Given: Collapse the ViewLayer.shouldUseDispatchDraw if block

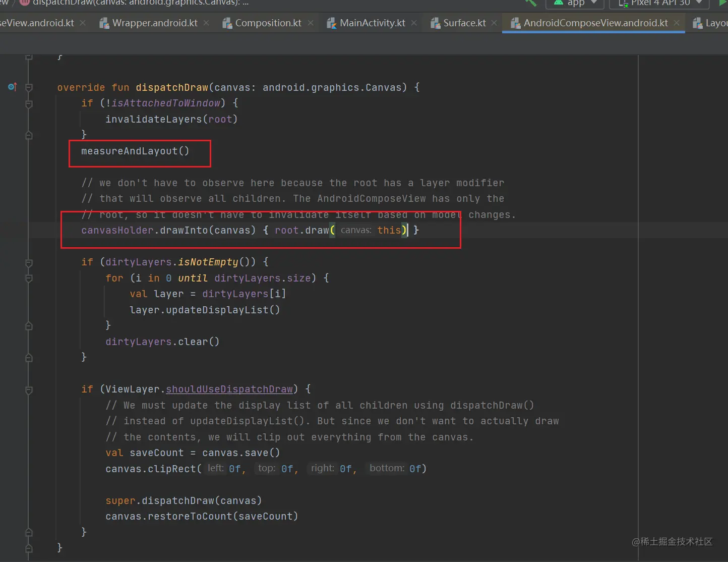Looking at the screenshot, I should 29,389.
